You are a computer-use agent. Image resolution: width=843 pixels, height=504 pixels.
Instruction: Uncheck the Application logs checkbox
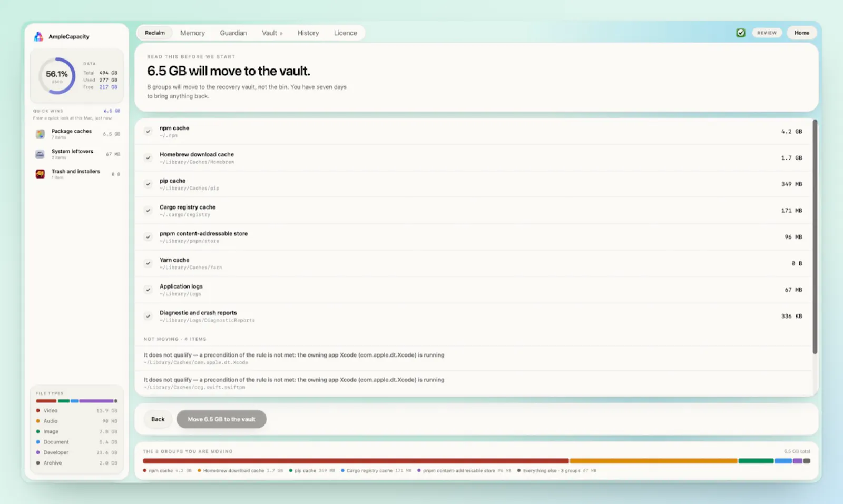coord(148,289)
